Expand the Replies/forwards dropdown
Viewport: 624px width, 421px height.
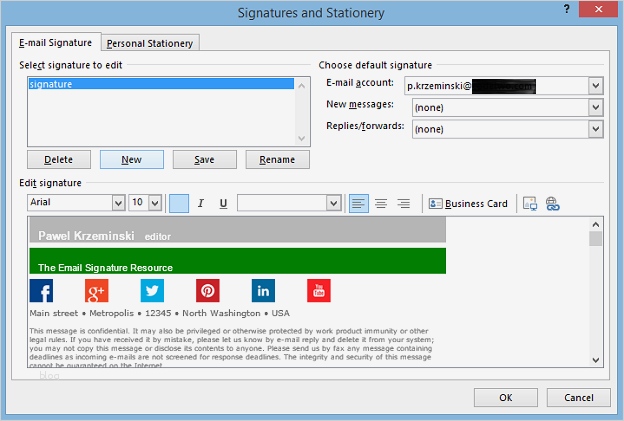[595, 129]
